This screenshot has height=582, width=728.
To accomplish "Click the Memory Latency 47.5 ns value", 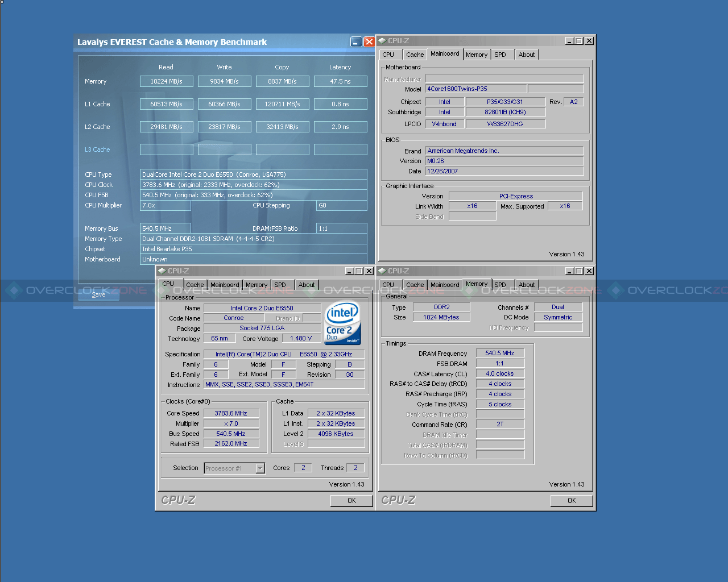I will pos(340,81).
